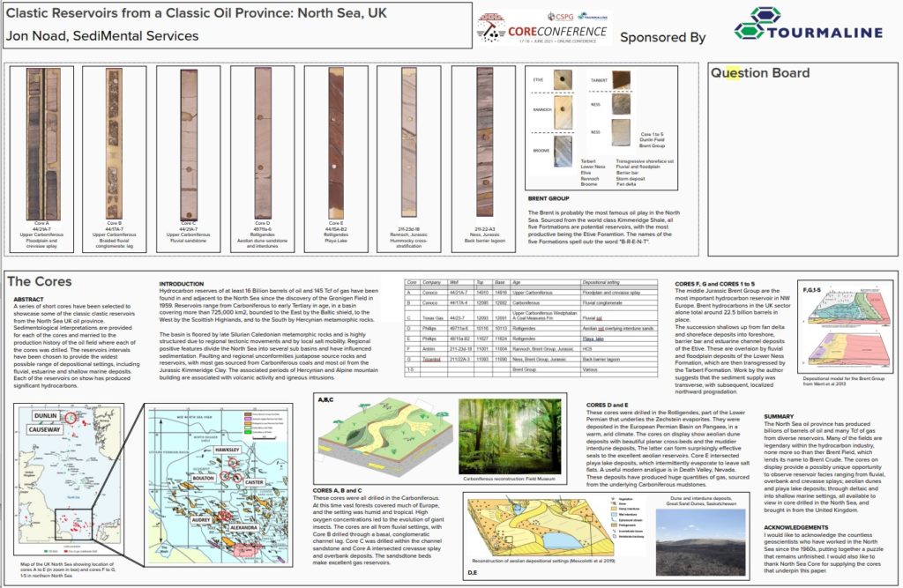The width and height of the screenshot is (903, 588).
Task: Click the Etive Formation core chip image
Action: pyautogui.click(x=563, y=79)
